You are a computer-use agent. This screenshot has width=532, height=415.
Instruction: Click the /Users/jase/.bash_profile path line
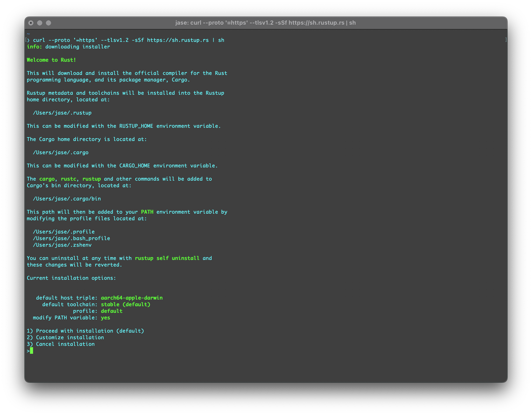[x=71, y=238]
